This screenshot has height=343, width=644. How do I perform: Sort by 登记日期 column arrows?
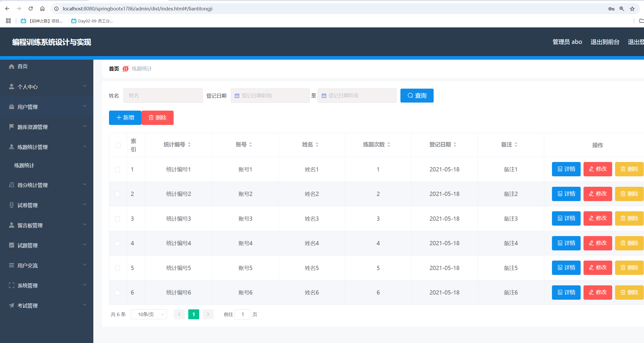455,145
